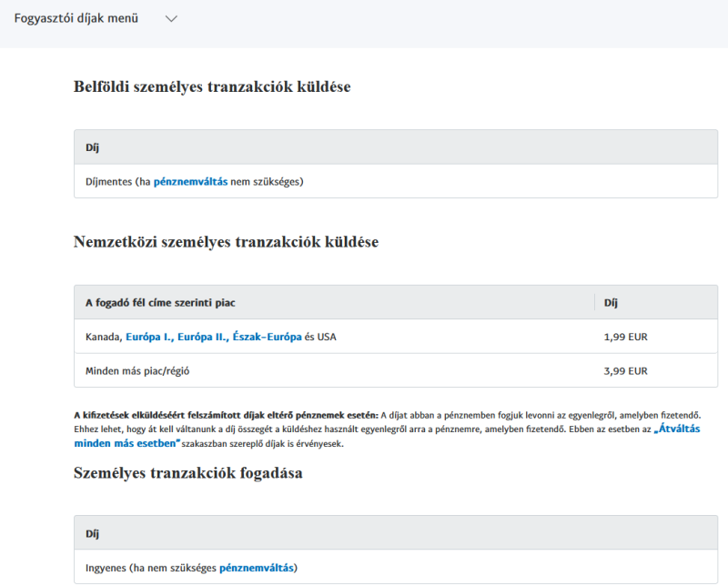Click the 1,99 EUR fee cell
The height and width of the screenshot is (586, 728).
click(x=625, y=337)
